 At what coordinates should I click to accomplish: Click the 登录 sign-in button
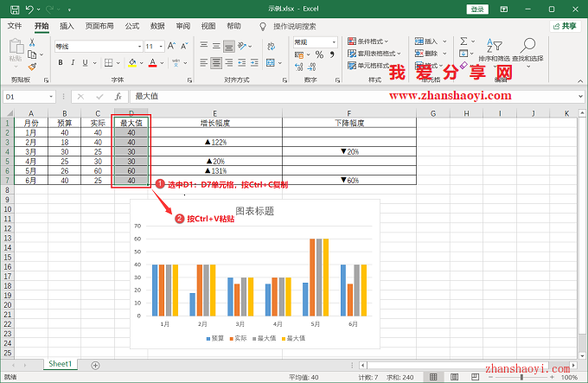(x=477, y=10)
